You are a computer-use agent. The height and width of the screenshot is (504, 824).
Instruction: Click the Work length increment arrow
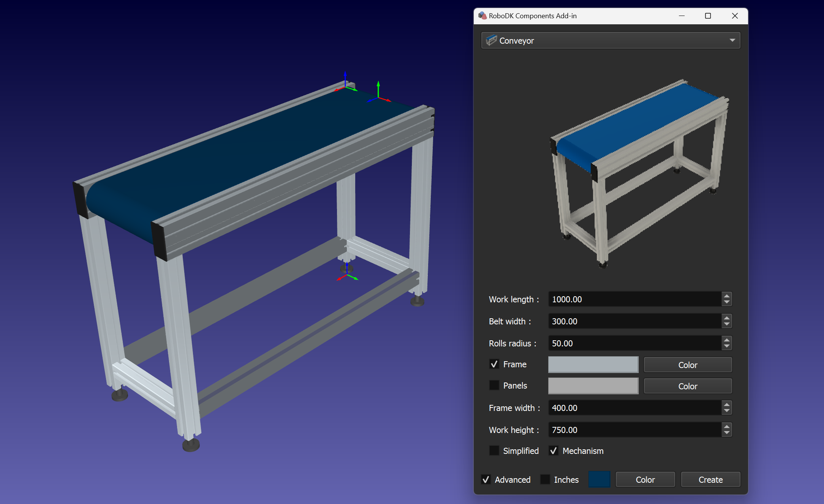[726, 296]
